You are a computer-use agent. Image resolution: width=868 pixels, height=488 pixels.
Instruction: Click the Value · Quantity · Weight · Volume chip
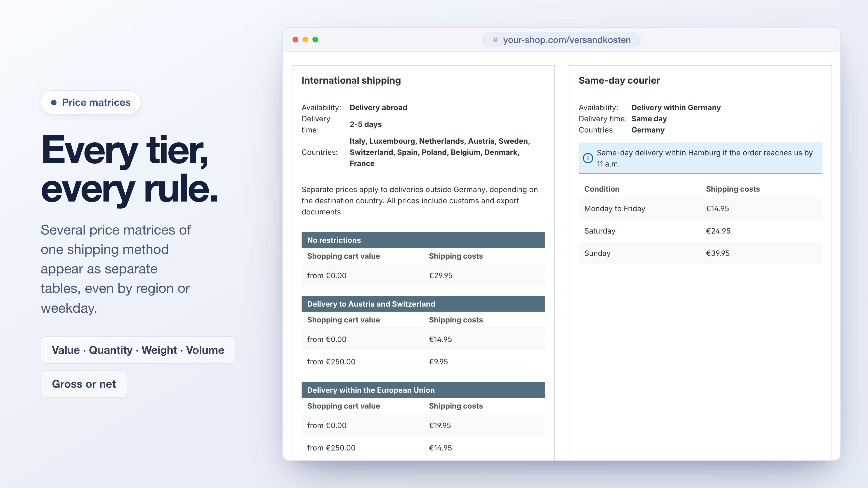point(138,350)
